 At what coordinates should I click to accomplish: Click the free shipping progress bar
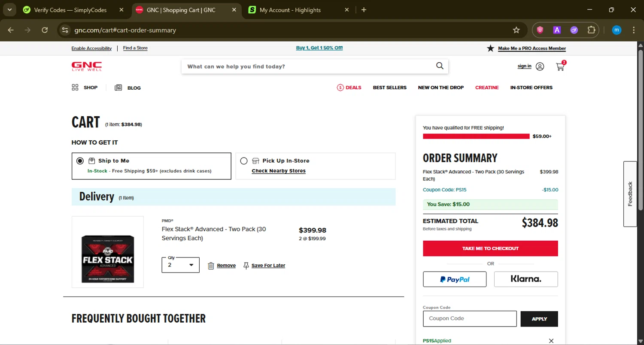point(476,136)
